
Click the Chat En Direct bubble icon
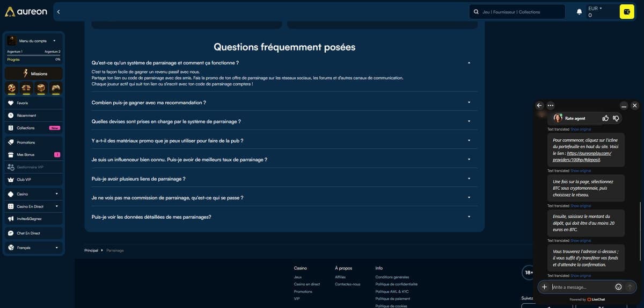tap(11, 233)
